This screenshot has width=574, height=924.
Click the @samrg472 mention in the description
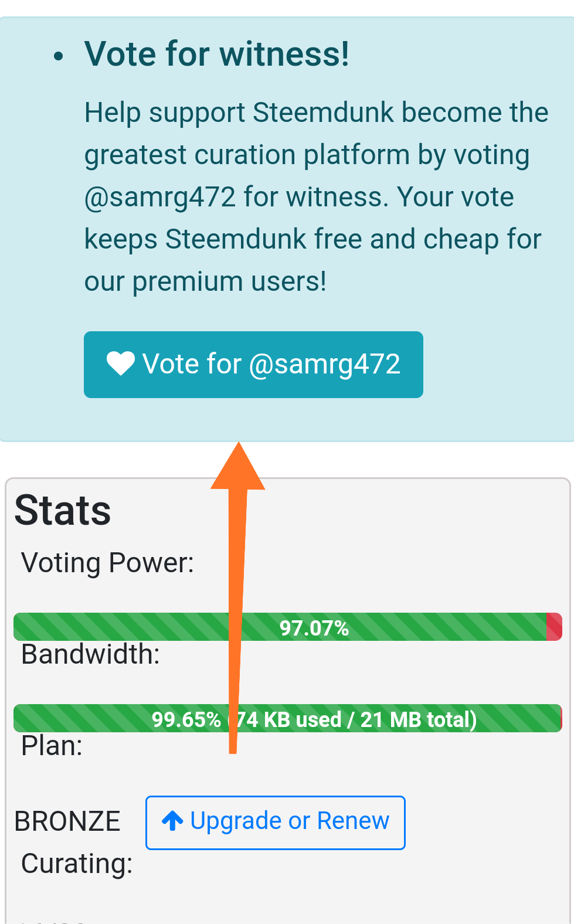point(160,197)
